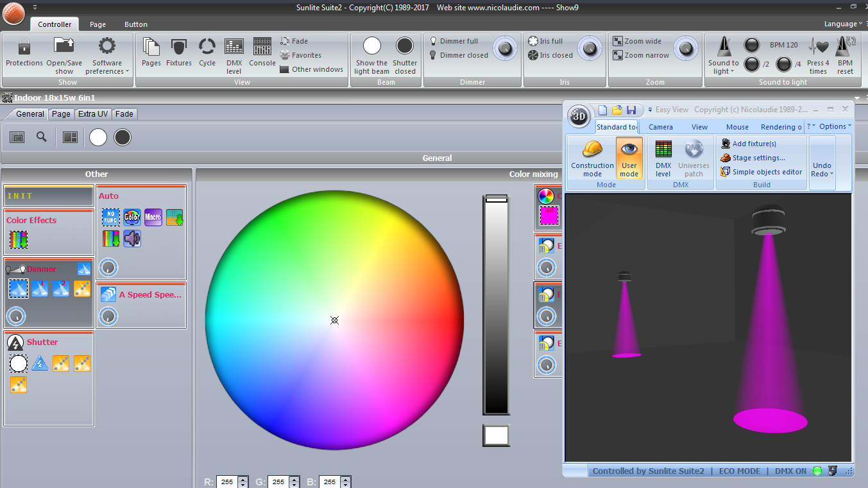Open the Fade fixture tab
Image resolution: width=868 pixels, height=488 pixels.
pos(124,114)
